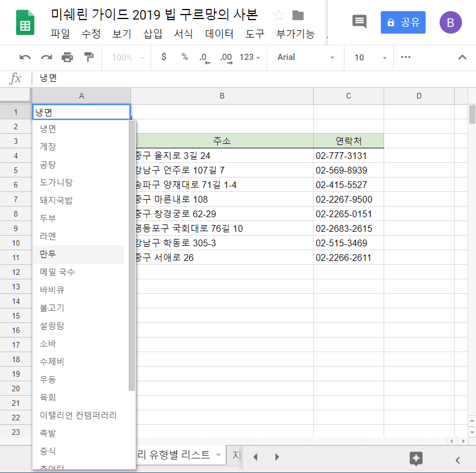
Task: Click the more options ellipsis in toolbar
Action: [x=406, y=57]
